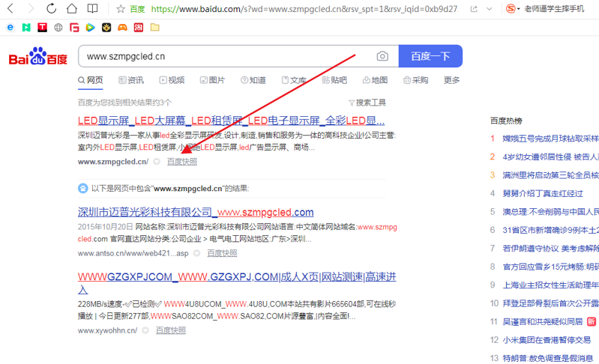Click the www.szmpgcled.cn/ result URL
599x364 pixels.
[113, 162]
